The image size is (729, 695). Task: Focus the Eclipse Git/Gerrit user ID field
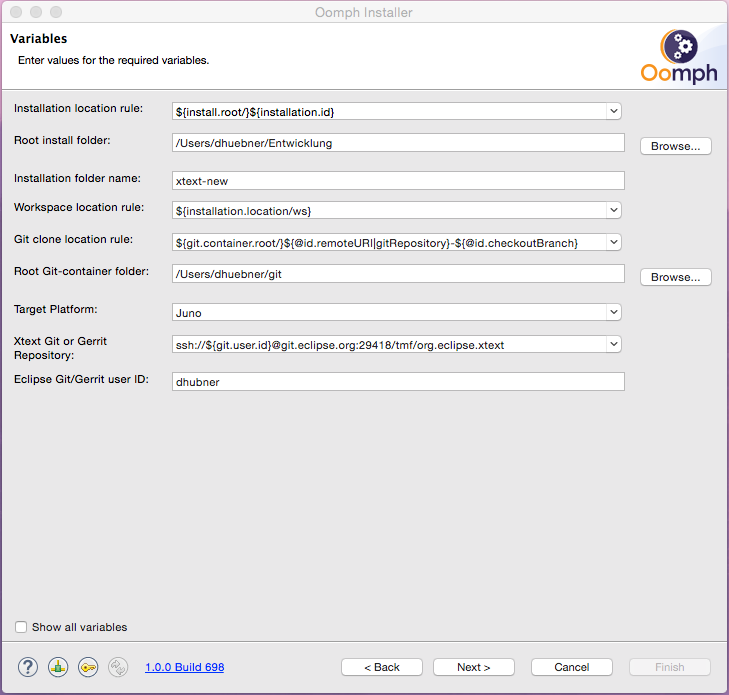coord(398,382)
